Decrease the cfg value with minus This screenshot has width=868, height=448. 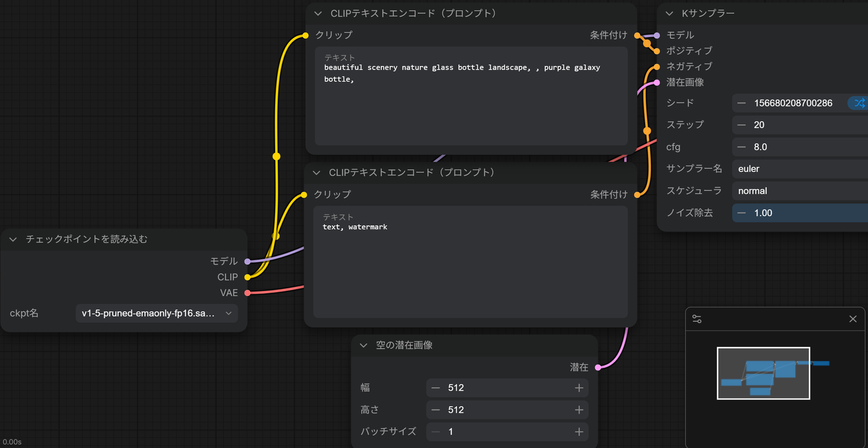pos(742,147)
